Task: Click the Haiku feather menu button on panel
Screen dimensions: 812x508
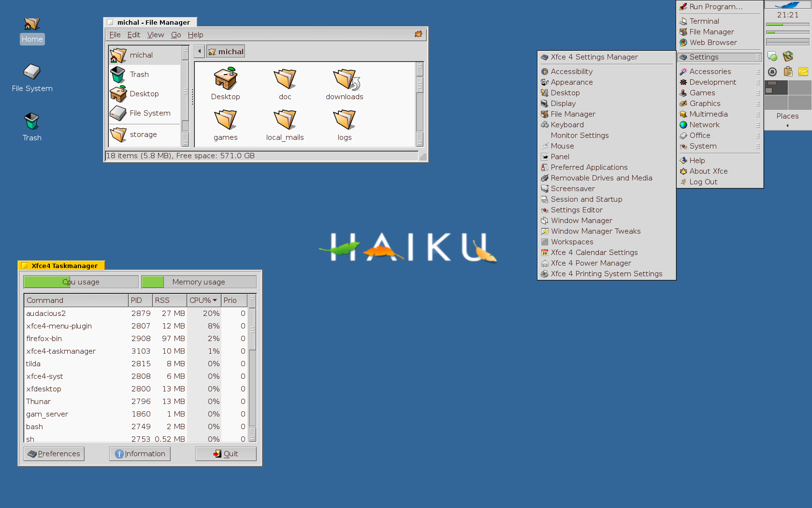Action: click(x=788, y=5)
